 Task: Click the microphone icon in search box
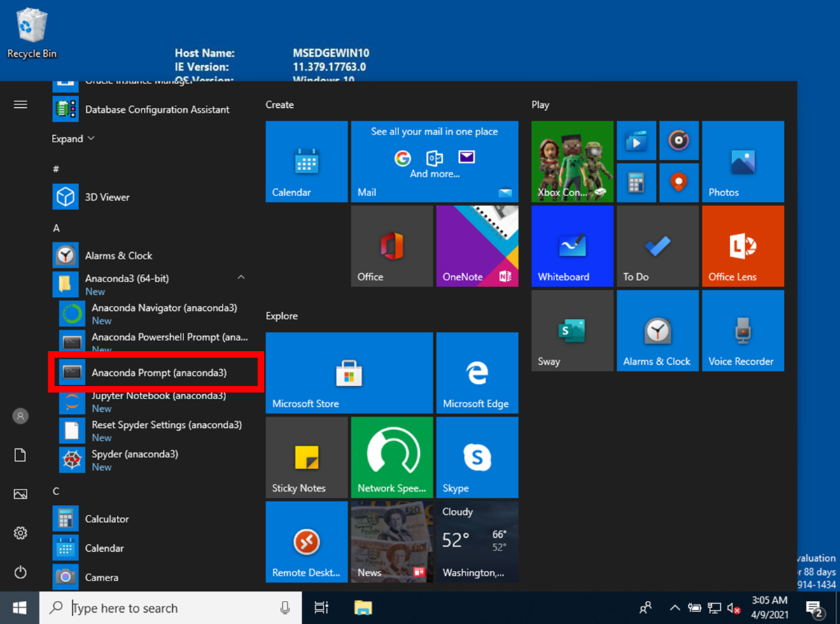pyautogui.click(x=285, y=608)
